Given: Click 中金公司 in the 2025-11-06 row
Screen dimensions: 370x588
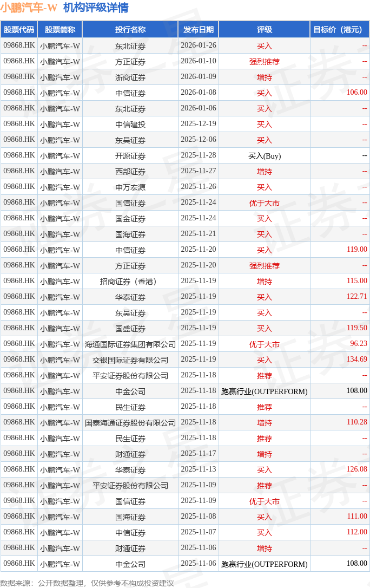Looking at the screenshot, I should tap(130, 564).
